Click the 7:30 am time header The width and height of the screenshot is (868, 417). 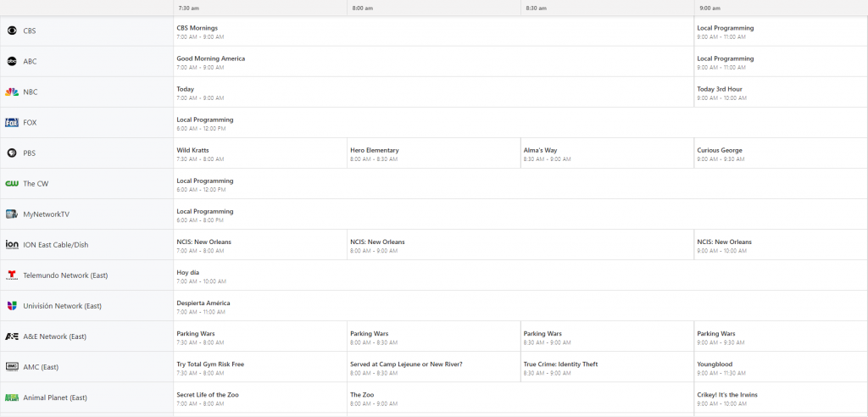coord(189,8)
